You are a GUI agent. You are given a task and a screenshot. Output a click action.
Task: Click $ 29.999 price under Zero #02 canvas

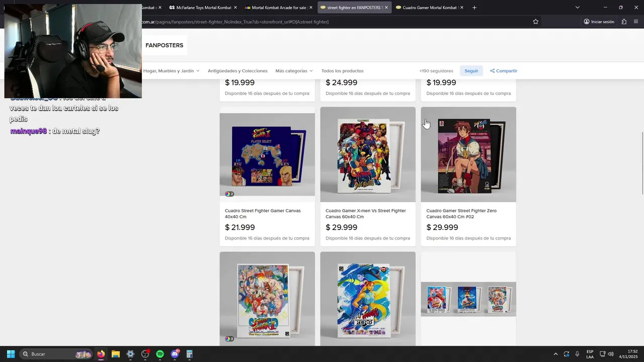point(442,227)
